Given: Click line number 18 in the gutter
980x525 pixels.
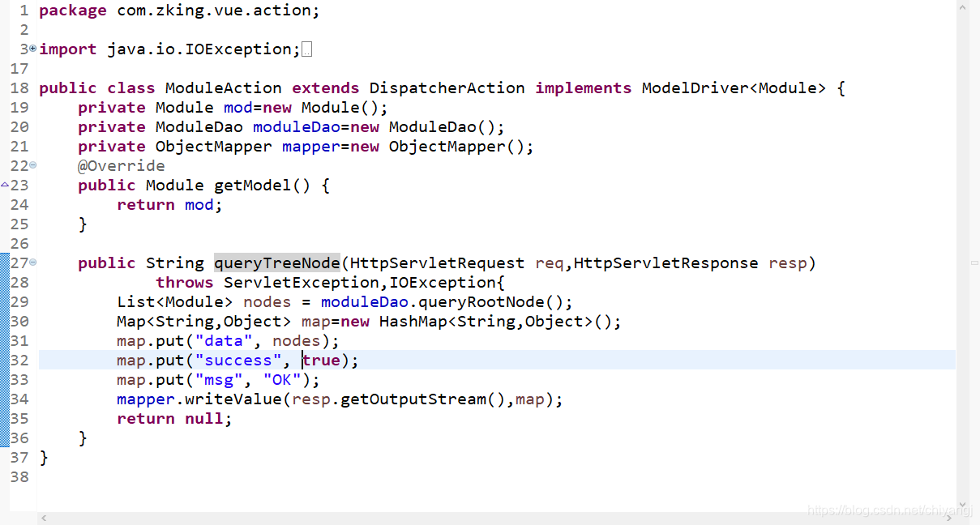Looking at the screenshot, I should click(x=19, y=88).
